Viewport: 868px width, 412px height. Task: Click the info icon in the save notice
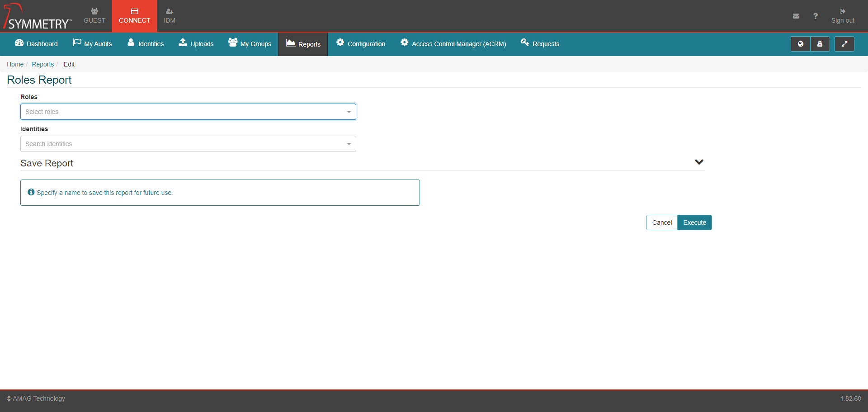point(31,192)
